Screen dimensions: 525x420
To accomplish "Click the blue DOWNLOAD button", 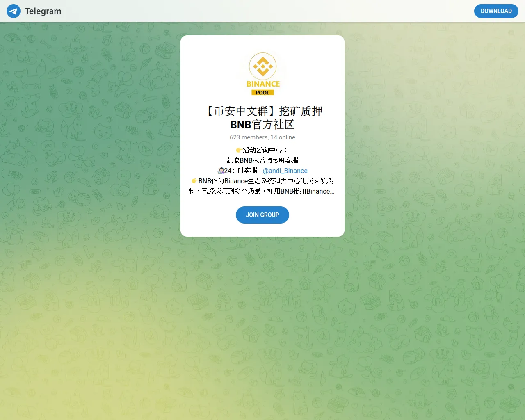I will coord(496,11).
